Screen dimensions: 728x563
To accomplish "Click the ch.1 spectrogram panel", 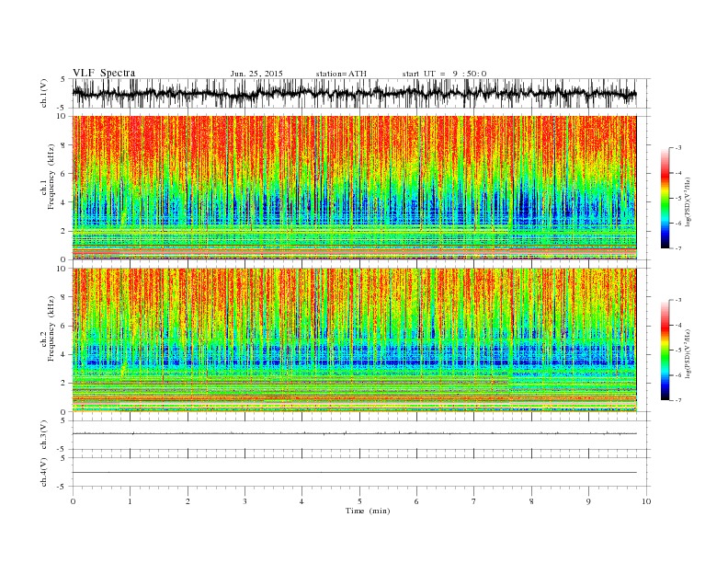I will point(354,188).
